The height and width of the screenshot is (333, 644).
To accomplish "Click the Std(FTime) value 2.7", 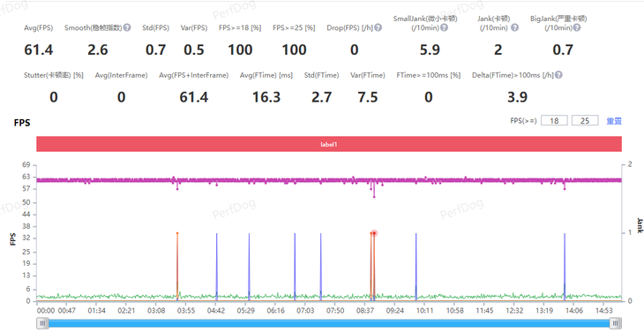I will [x=322, y=97].
